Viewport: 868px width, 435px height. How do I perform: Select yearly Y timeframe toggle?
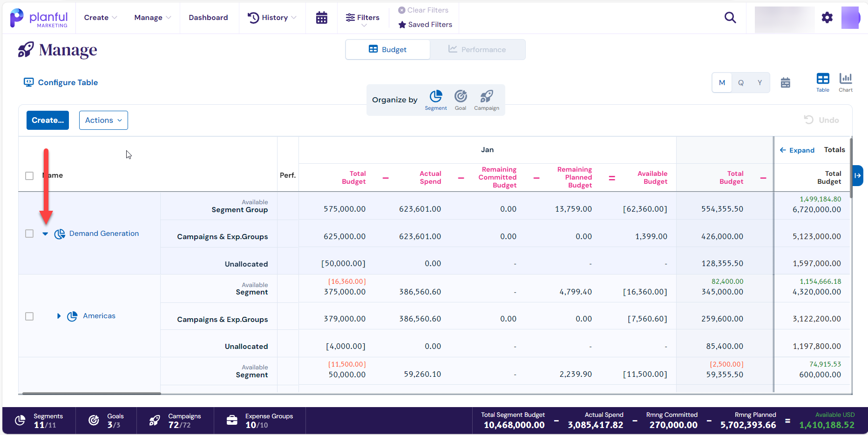(x=760, y=83)
